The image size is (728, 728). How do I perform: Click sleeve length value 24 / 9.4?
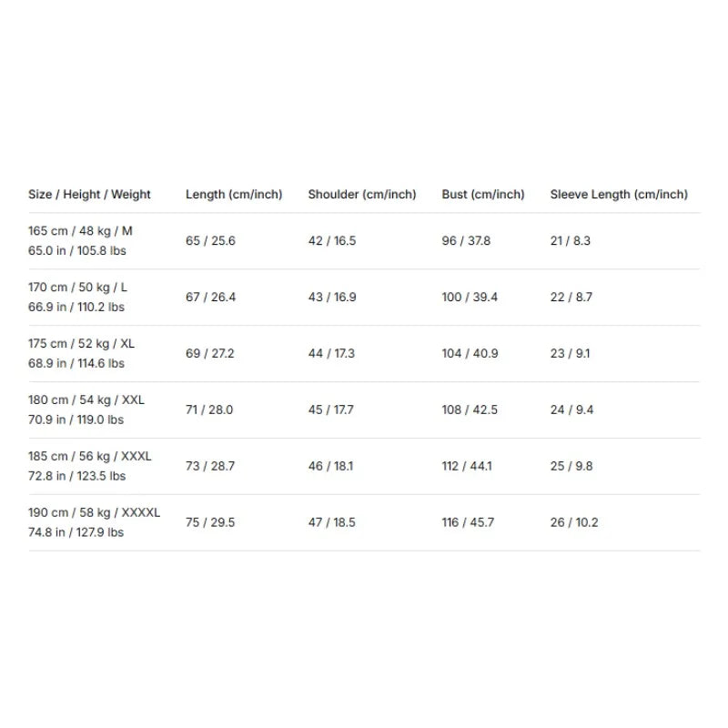click(572, 409)
